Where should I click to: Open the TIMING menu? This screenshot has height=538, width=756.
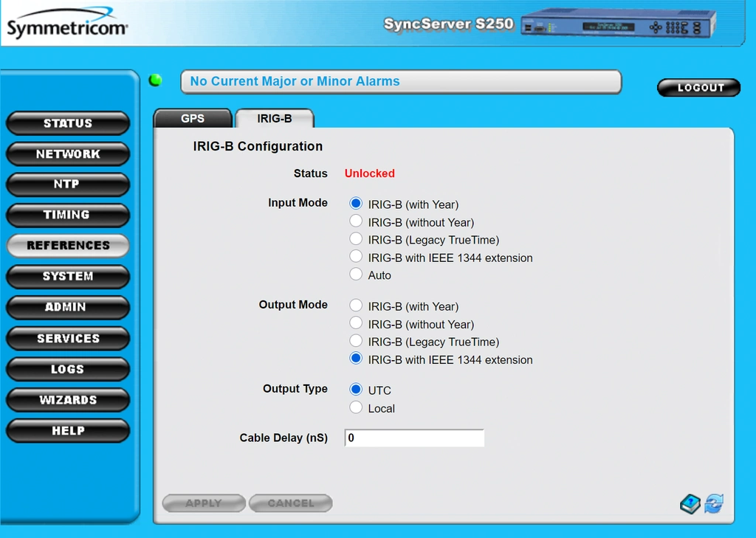click(68, 215)
